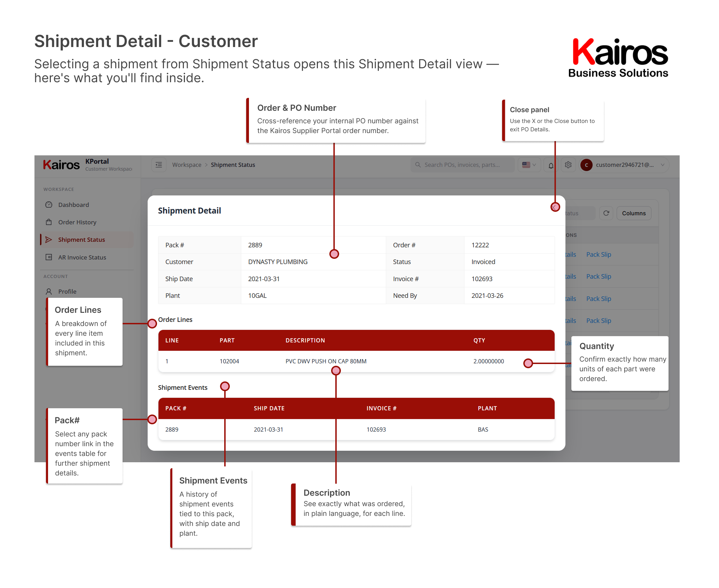Open the notifications bell
The width and height of the screenshot is (719, 588).
551,165
